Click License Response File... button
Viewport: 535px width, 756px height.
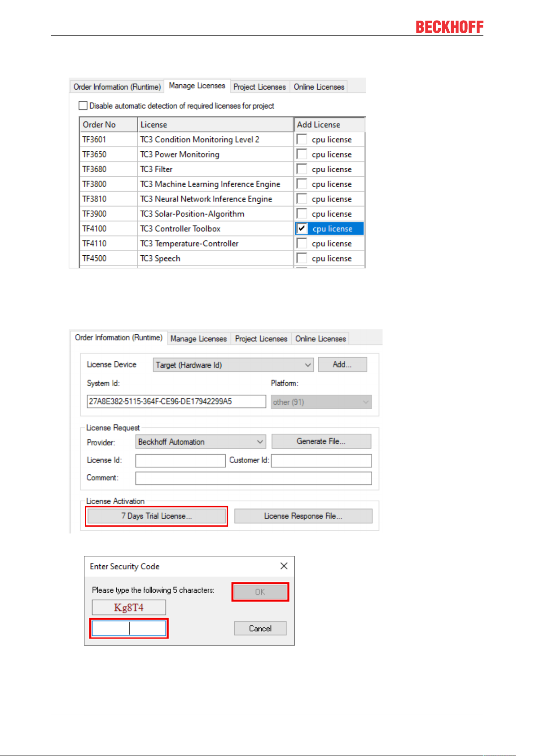[303, 516]
